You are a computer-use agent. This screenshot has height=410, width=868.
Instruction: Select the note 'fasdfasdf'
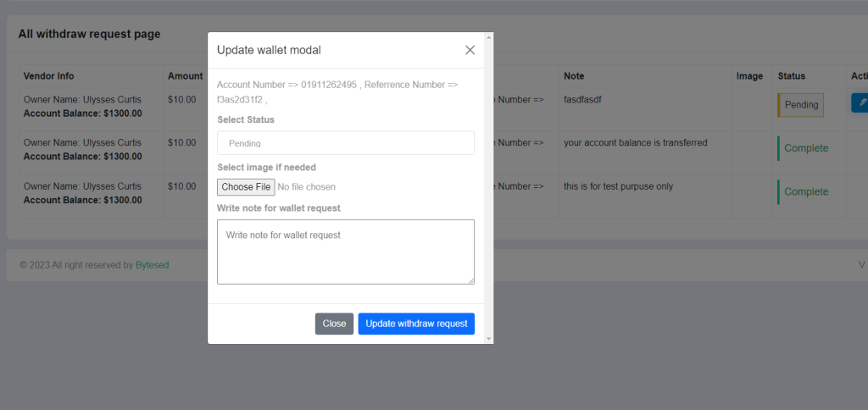[x=582, y=100]
